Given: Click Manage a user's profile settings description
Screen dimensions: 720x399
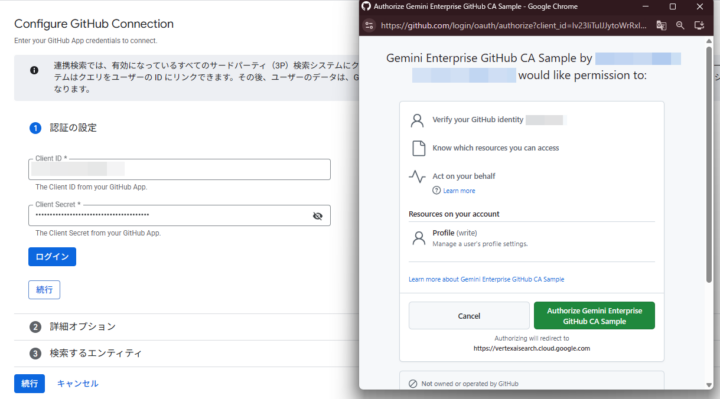Looking at the screenshot, I should click(x=480, y=244).
